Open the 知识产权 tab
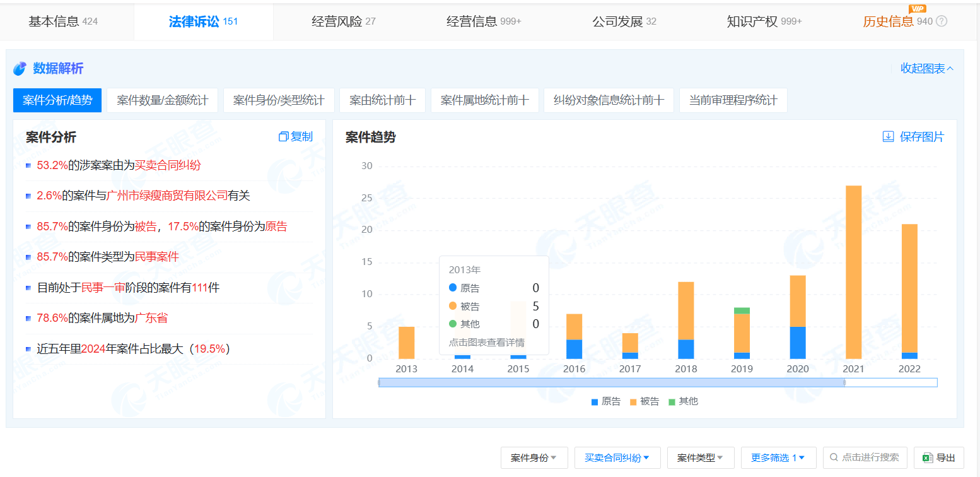 (764, 21)
